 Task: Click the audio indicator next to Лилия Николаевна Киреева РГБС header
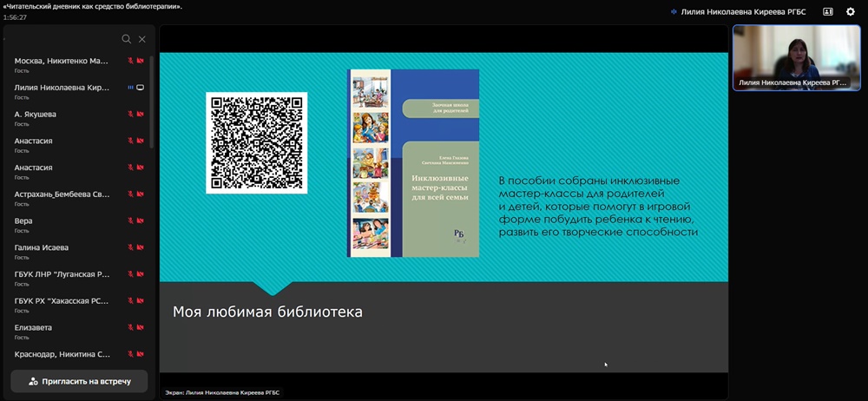click(x=674, y=11)
